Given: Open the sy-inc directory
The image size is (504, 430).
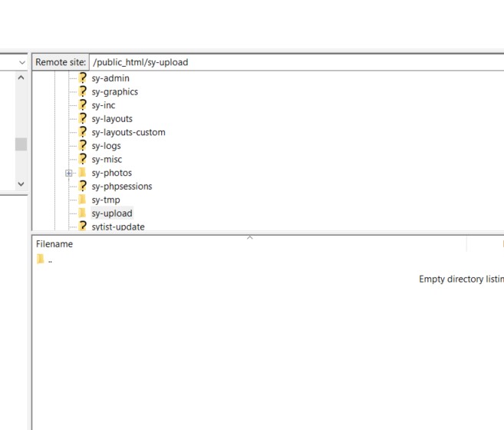Looking at the screenshot, I should 104,105.
